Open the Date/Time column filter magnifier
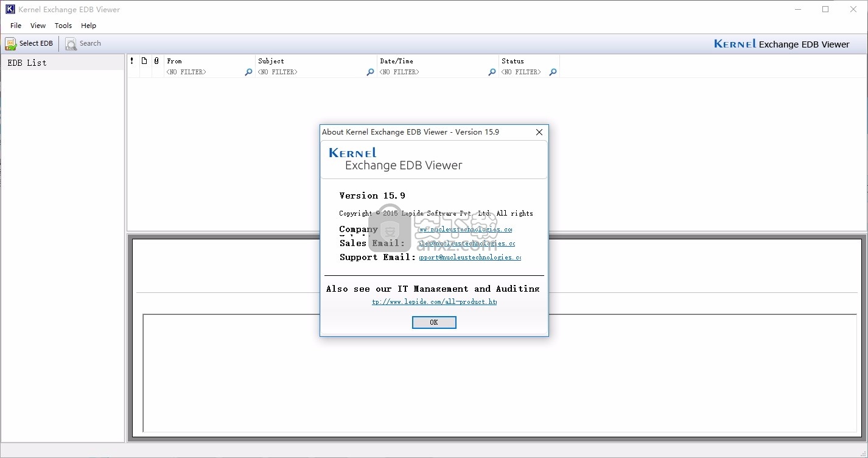The height and width of the screenshot is (458, 868). click(x=492, y=72)
